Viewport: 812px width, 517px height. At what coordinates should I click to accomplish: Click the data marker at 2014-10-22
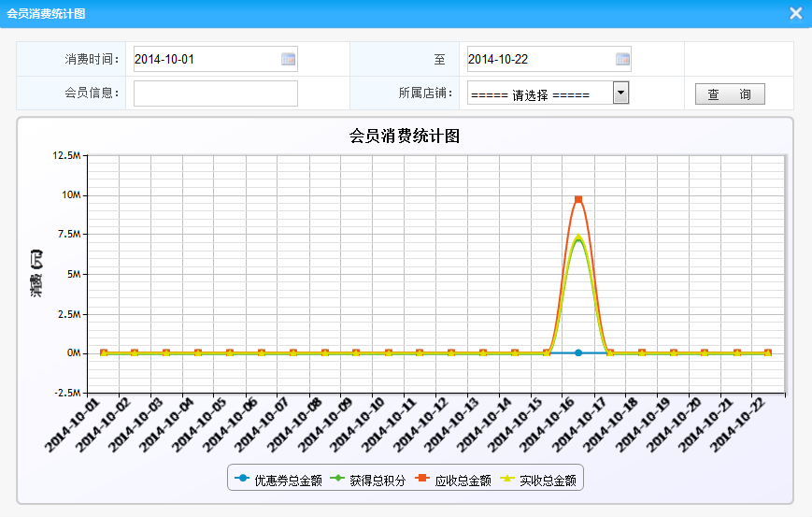coord(768,352)
